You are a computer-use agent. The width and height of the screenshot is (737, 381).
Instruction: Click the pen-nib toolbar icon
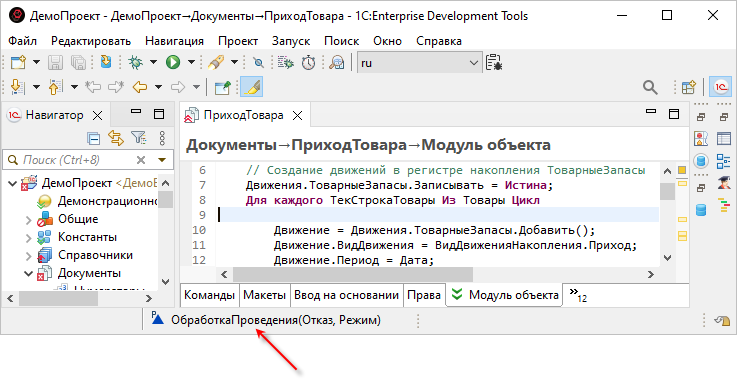point(216,62)
